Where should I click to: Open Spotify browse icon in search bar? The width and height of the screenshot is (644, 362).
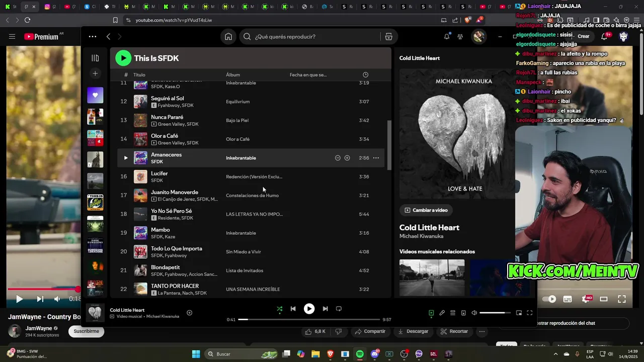click(x=388, y=37)
